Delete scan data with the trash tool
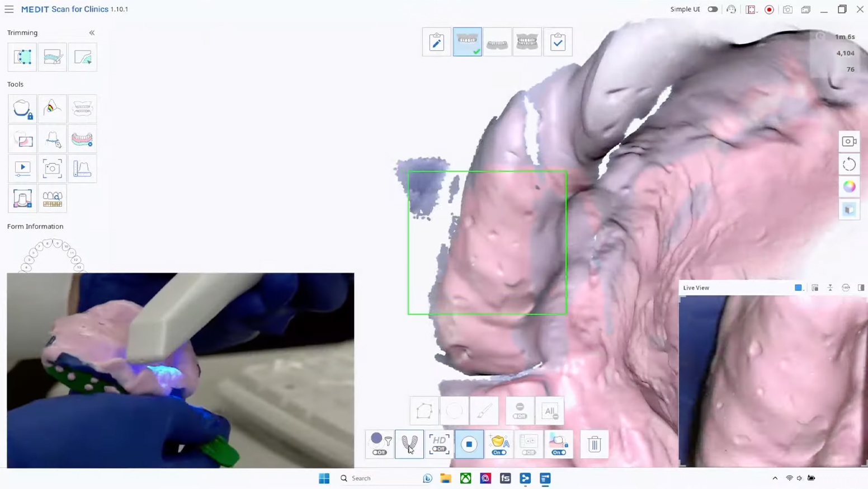Screen dimensions: 868x489 click(x=594, y=444)
